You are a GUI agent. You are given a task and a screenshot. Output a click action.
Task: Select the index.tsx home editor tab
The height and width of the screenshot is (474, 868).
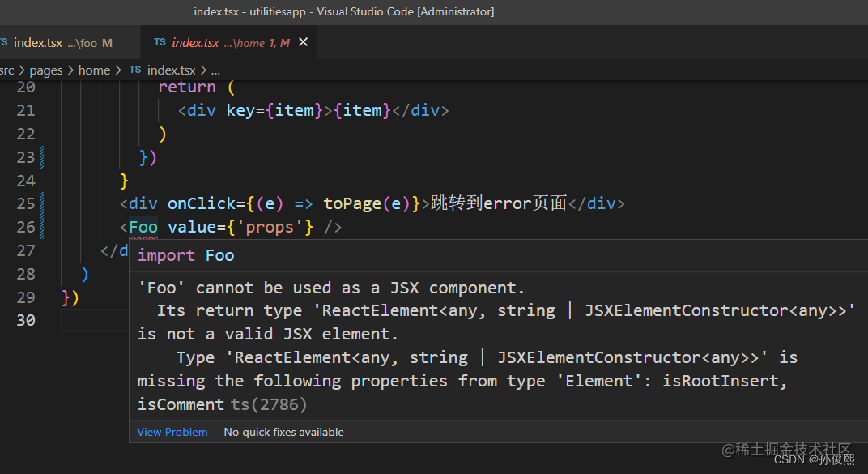[x=228, y=43]
